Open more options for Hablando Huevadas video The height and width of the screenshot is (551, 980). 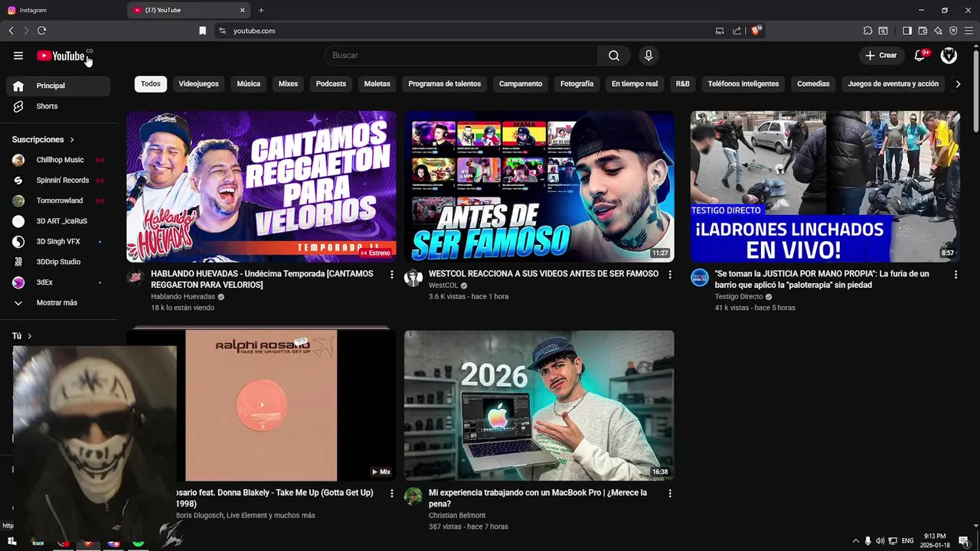(392, 274)
